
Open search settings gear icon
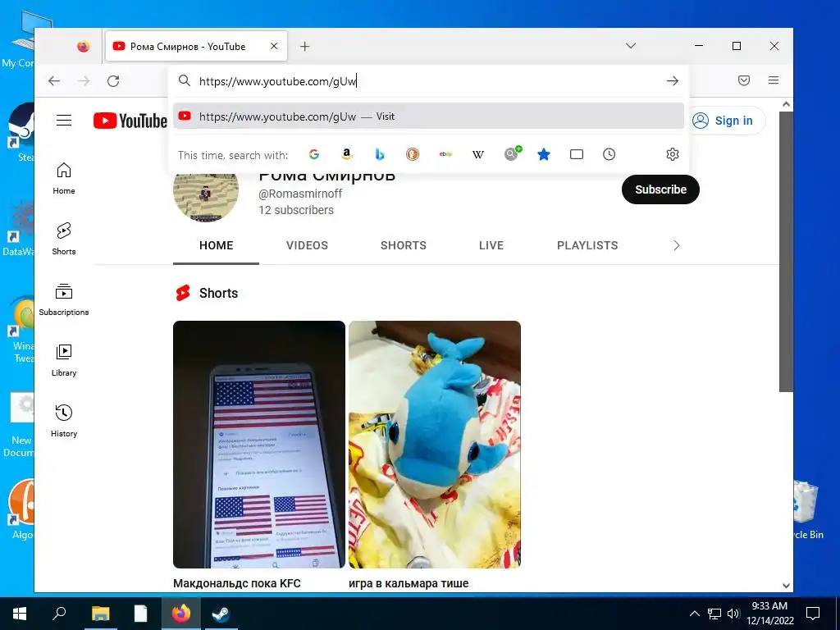(673, 154)
